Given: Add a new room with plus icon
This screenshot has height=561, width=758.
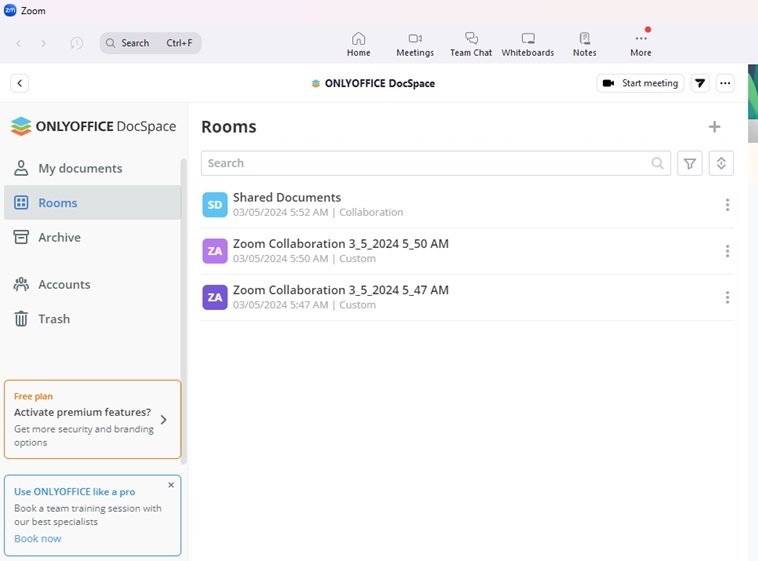Looking at the screenshot, I should 714,127.
